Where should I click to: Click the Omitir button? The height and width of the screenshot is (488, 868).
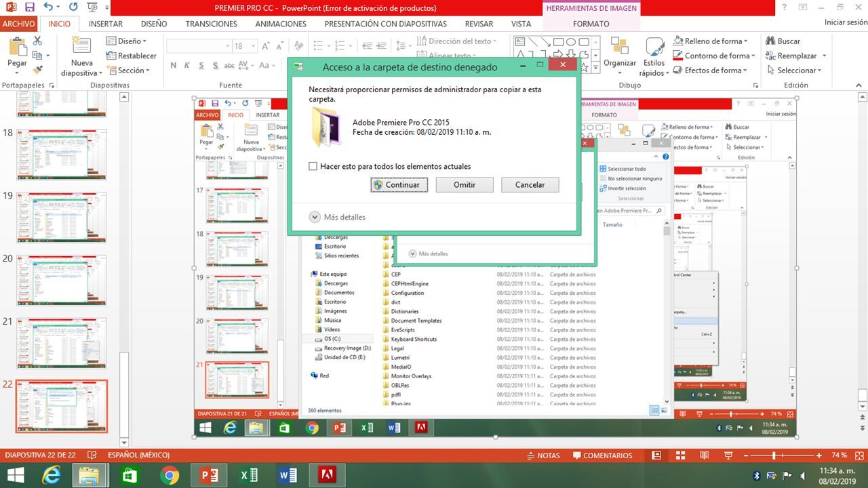(464, 184)
